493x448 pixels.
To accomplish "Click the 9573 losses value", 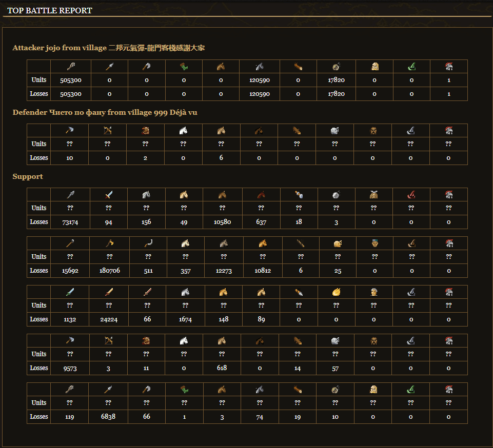I will (70, 368).
